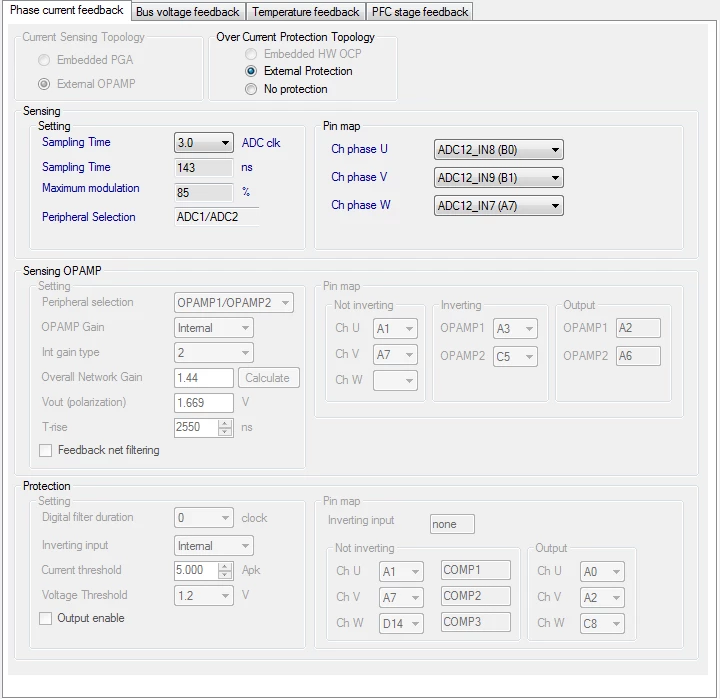Open Inverting OPAMP1 pin dropdown
Image resolution: width=720 pixels, height=699 pixels.
click(515, 329)
